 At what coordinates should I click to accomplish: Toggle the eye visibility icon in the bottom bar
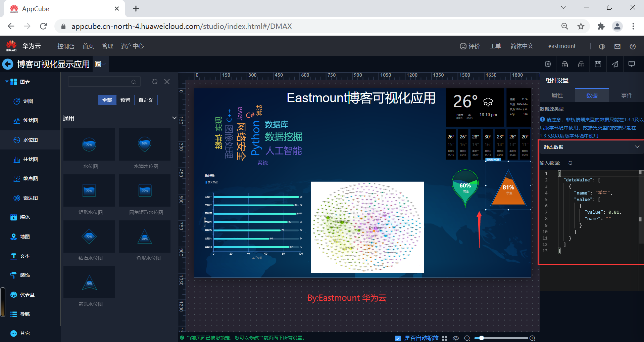click(x=456, y=338)
